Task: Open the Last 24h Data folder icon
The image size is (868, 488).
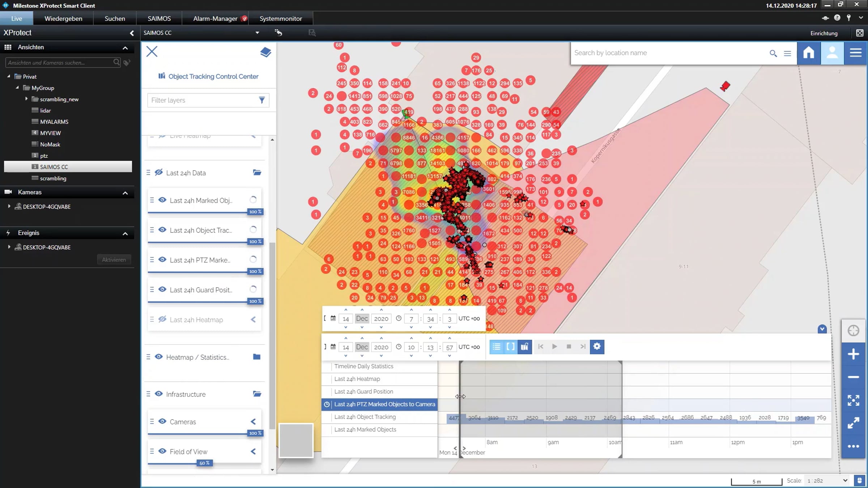Action: click(x=257, y=172)
